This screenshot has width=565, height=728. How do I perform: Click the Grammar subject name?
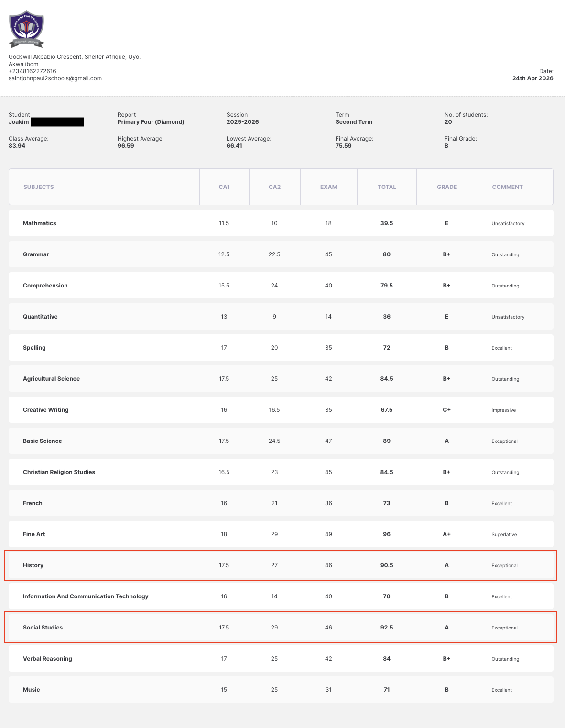pyautogui.click(x=36, y=254)
